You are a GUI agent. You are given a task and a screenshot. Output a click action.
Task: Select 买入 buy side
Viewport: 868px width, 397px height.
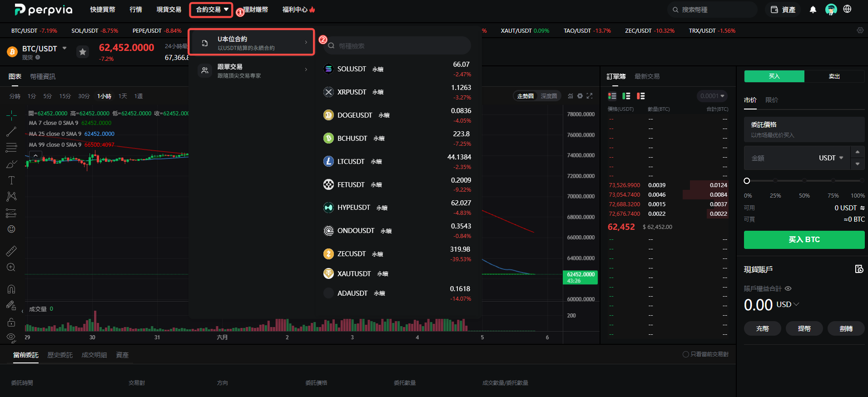coord(774,76)
